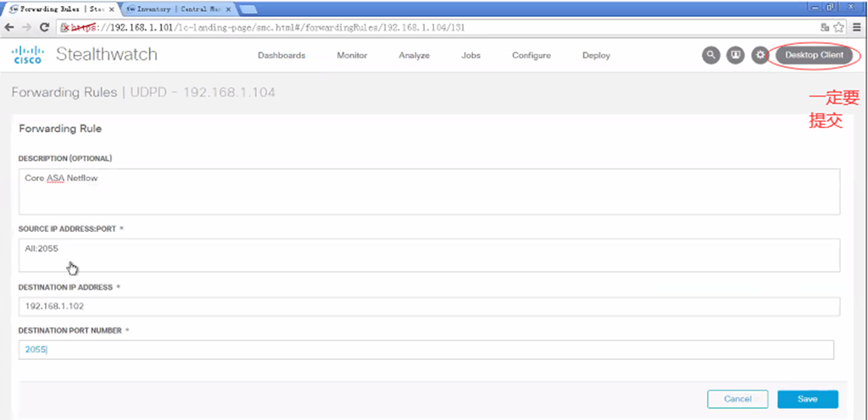Launch the Desktop Client button

[x=815, y=55]
